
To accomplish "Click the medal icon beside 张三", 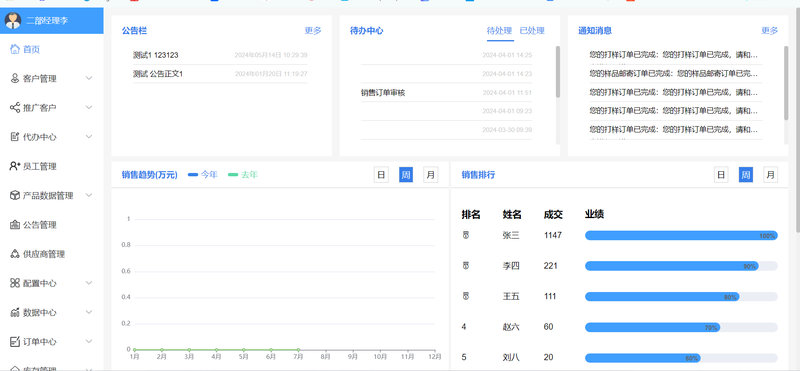I will (x=465, y=235).
